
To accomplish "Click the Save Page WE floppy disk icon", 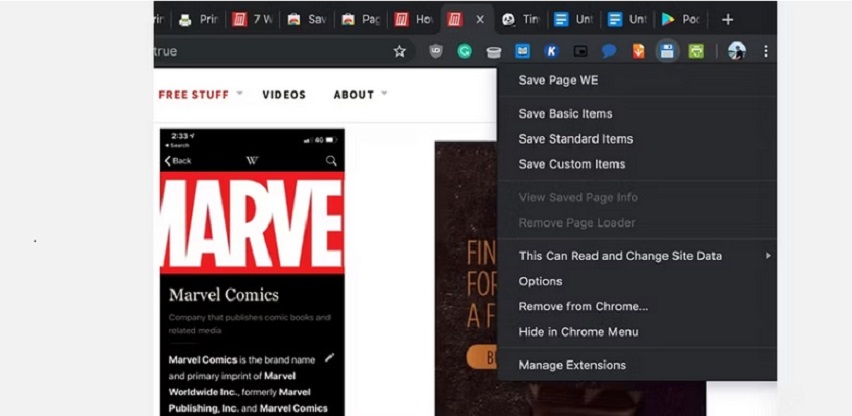I will click(667, 52).
